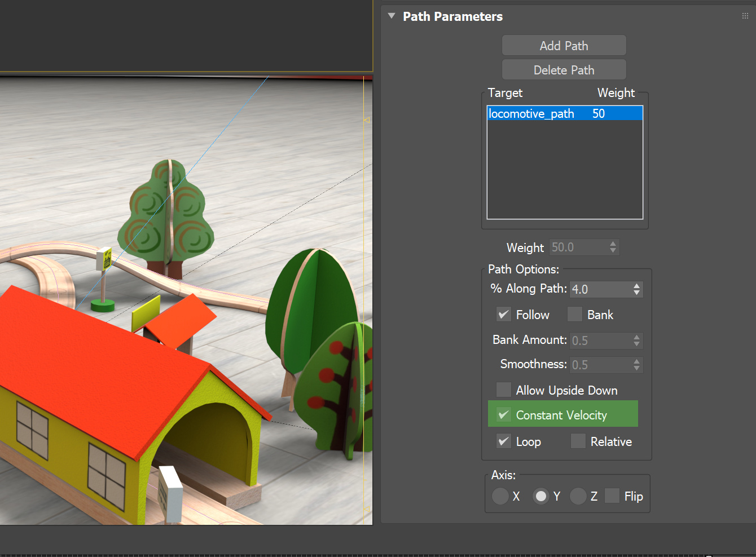Click the Path Parameters rollout title
Image resolution: width=756 pixels, height=557 pixels.
[x=452, y=16]
